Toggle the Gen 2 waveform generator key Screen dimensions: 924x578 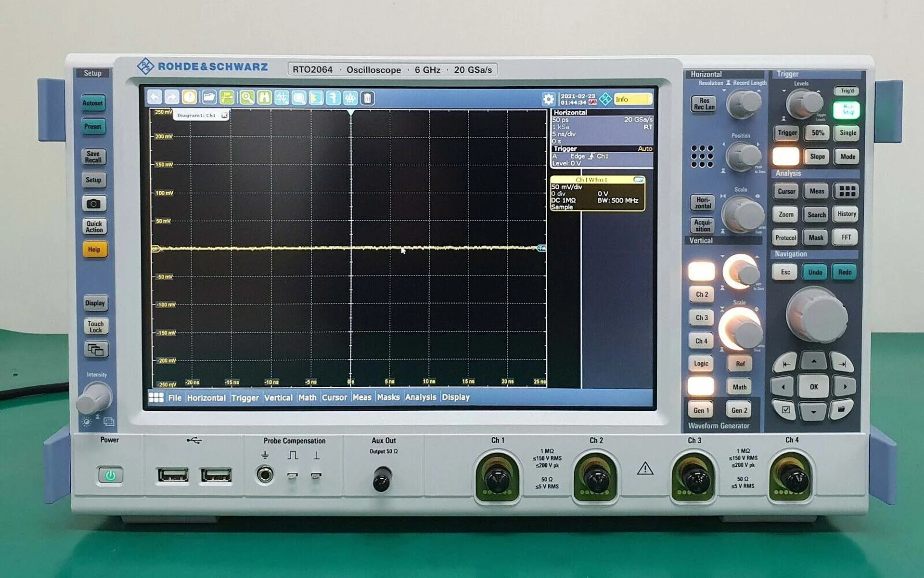click(x=739, y=410)
